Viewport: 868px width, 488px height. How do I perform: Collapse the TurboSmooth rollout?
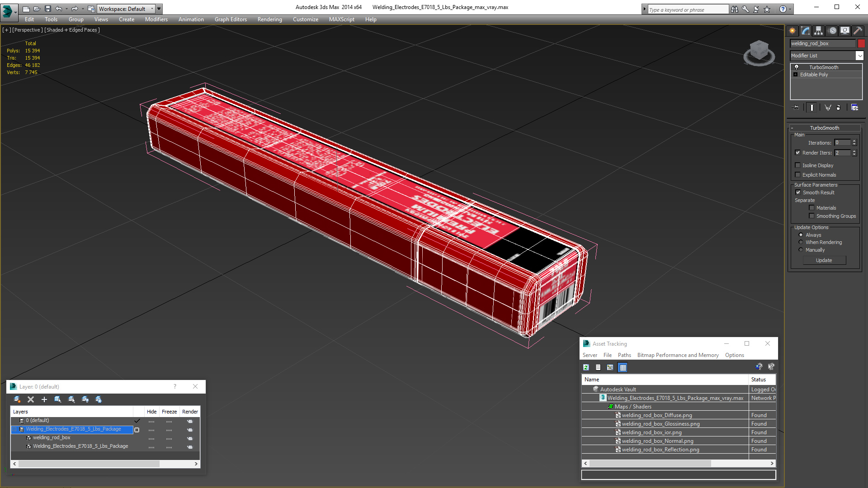tap(825, 128)
